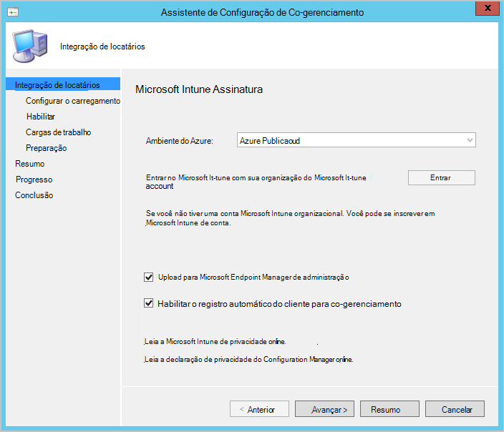
Task: Open the Microsoft Intune de conta sign-up link
Action: click(188, 223)
